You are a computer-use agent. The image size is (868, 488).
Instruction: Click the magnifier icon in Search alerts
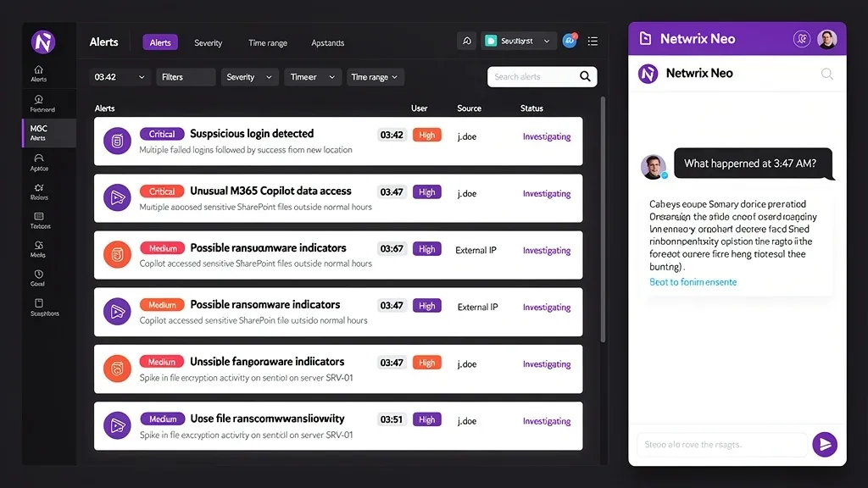tap(585, 76)
